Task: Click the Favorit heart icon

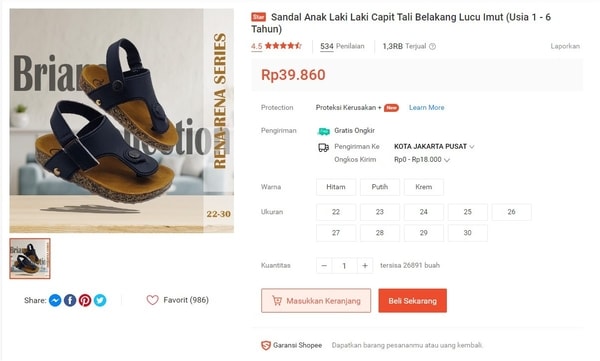Action: [152, 300]
